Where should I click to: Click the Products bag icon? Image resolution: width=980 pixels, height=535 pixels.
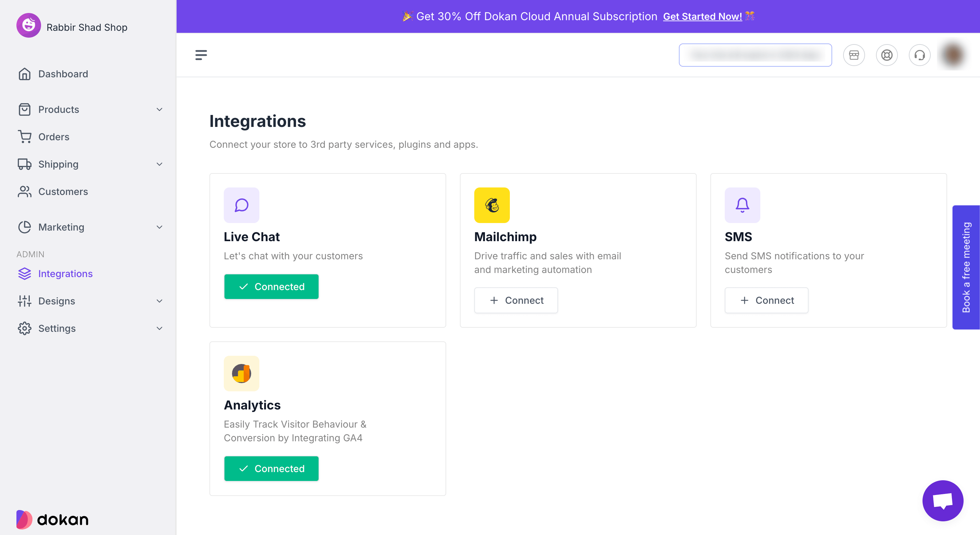(x=25, y=109)
